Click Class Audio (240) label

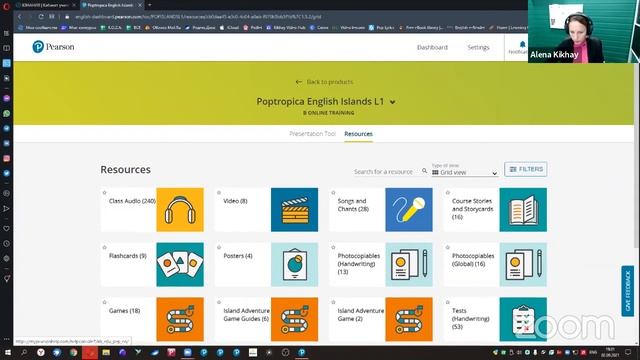pyautogui.click(x=132, y=201)
